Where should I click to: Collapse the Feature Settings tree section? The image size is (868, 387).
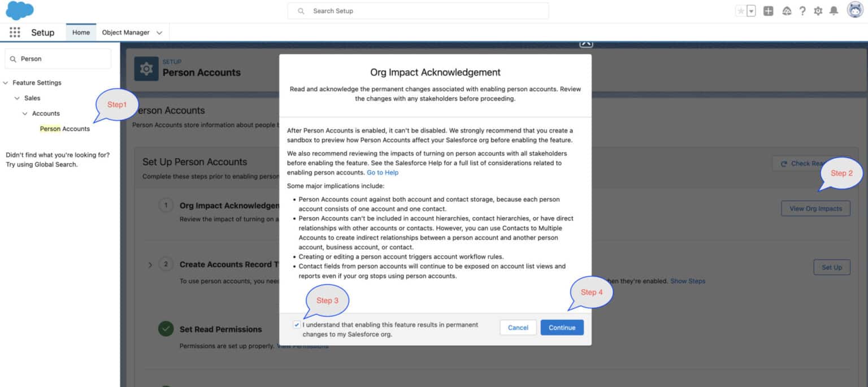pyautogui.click(x=6, y=82)
